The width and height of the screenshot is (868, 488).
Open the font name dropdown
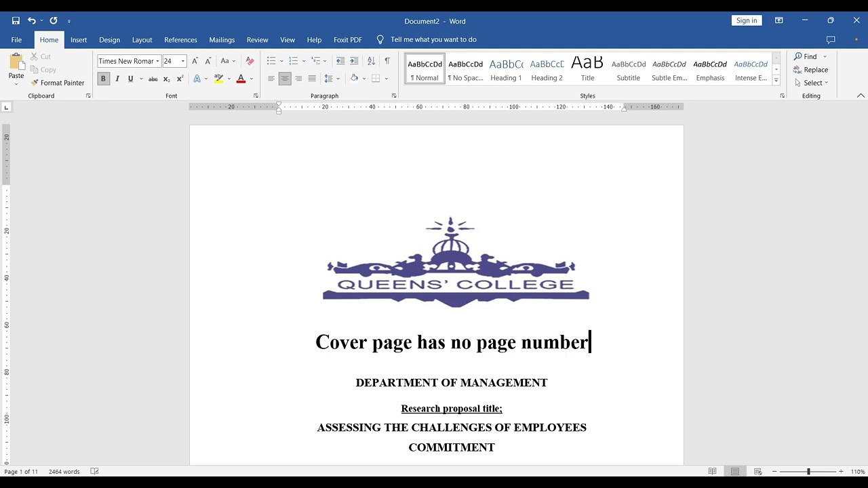pyautogui.click(x=157, y=61)
